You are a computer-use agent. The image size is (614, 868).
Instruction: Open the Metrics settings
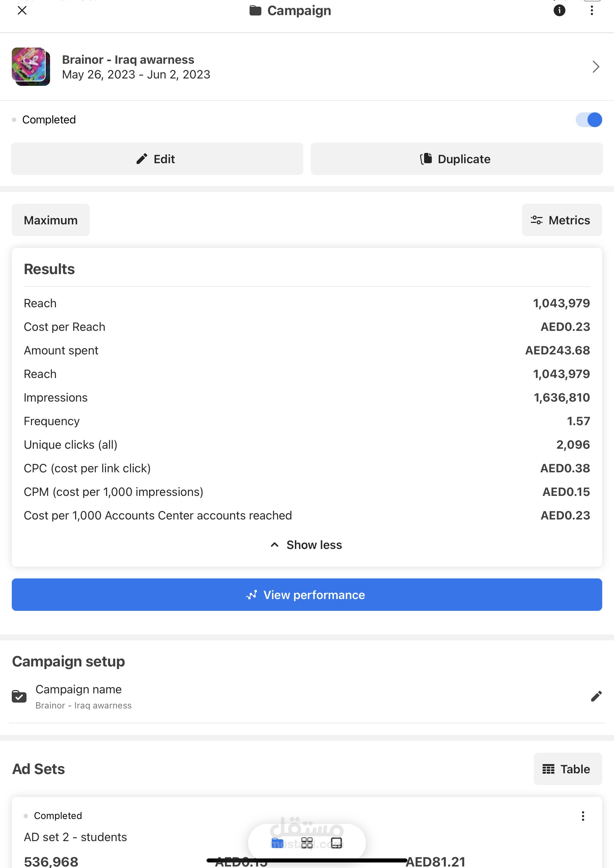click(562, 220)
